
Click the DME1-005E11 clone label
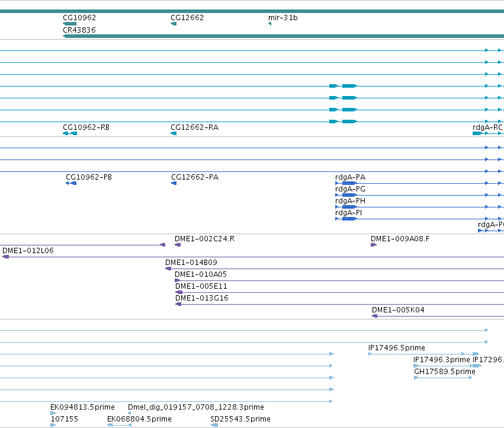[x=201, y=287]
